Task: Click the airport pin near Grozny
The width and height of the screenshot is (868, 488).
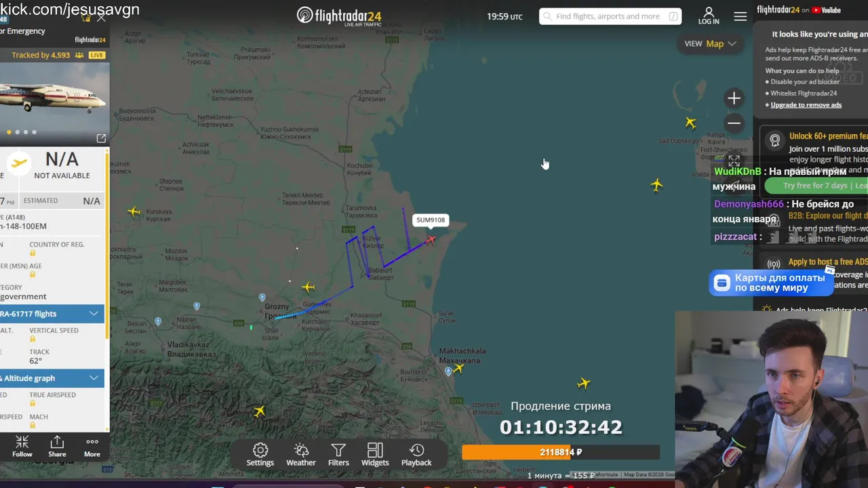Action: tap(262, 298)
